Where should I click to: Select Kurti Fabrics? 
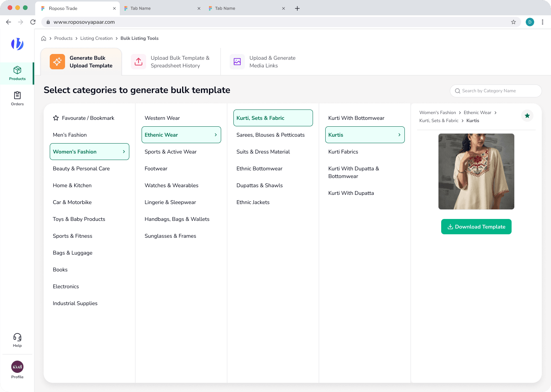[365, 152]
